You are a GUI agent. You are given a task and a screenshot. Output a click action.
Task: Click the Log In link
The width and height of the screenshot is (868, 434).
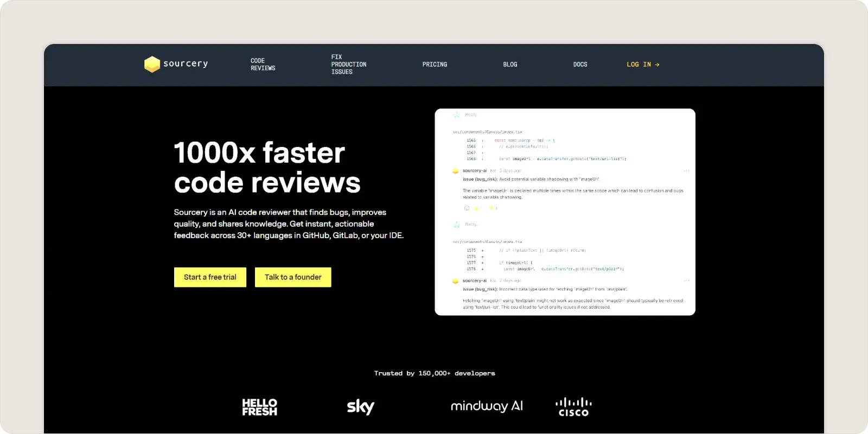643,65
